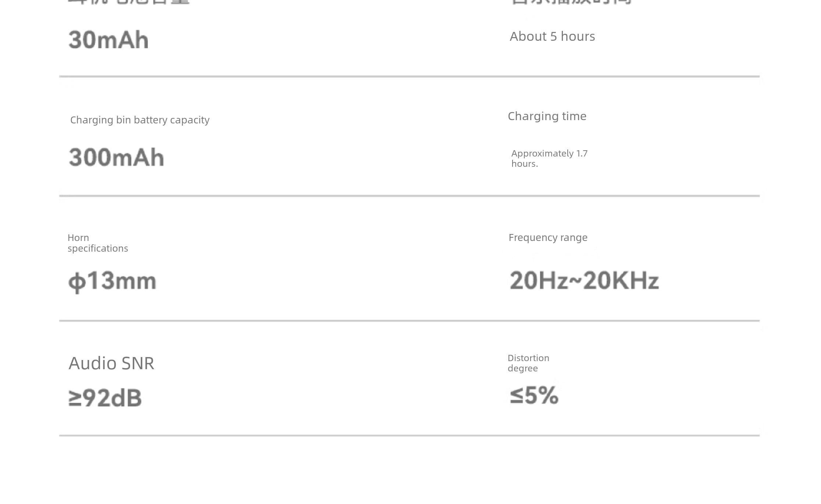
Task: Click the cropped Chinese heading above 30mAh
Action: pos(129,2)
